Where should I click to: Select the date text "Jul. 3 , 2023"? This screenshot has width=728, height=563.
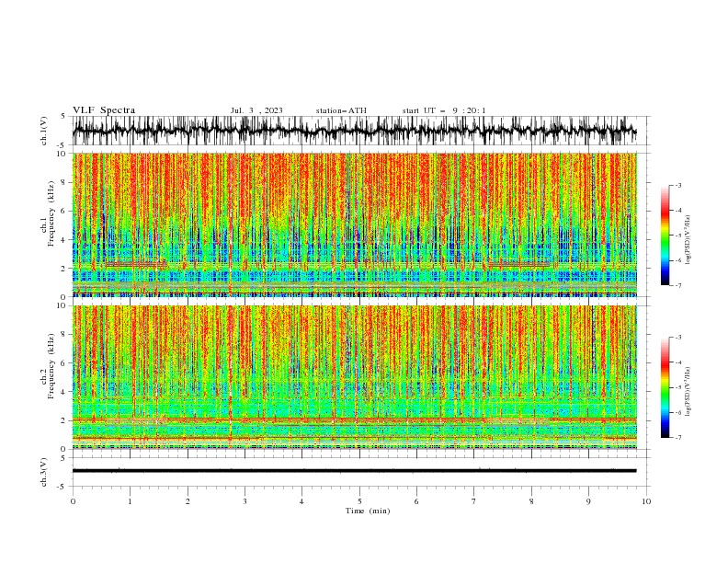256,110
